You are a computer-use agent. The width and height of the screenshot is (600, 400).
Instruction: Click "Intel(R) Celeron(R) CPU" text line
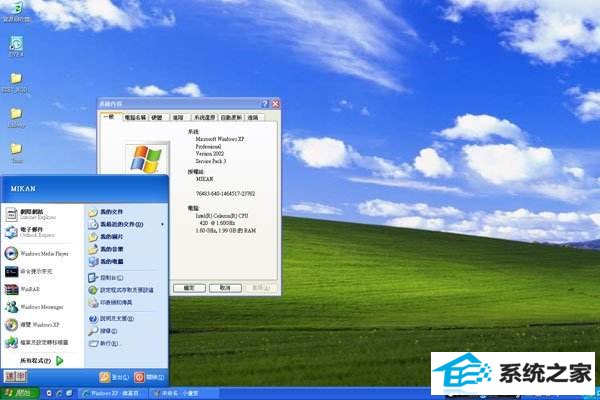(222, 216)
